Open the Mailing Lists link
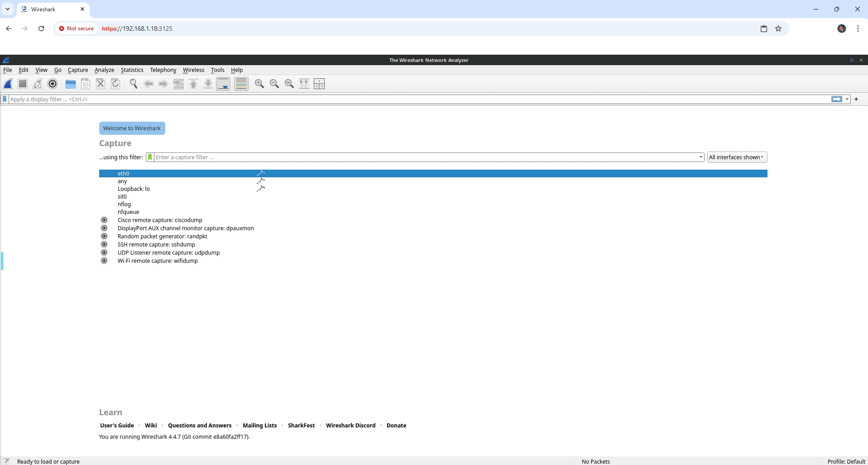The image size is (868, 465). [x=259, y=425]
